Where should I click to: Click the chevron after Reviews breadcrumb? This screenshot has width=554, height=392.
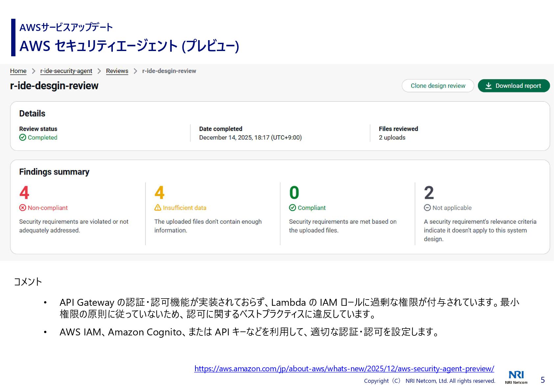coord(135,71)
